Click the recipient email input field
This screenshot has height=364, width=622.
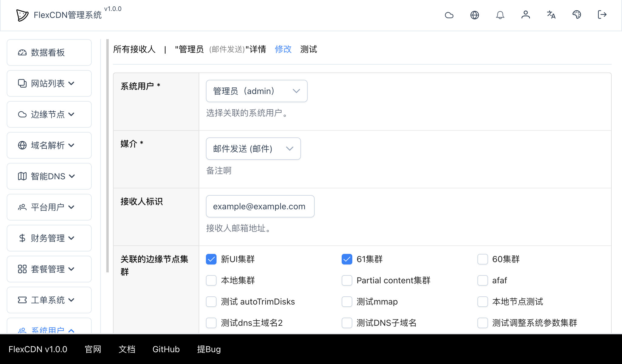(x=260, y=206)
